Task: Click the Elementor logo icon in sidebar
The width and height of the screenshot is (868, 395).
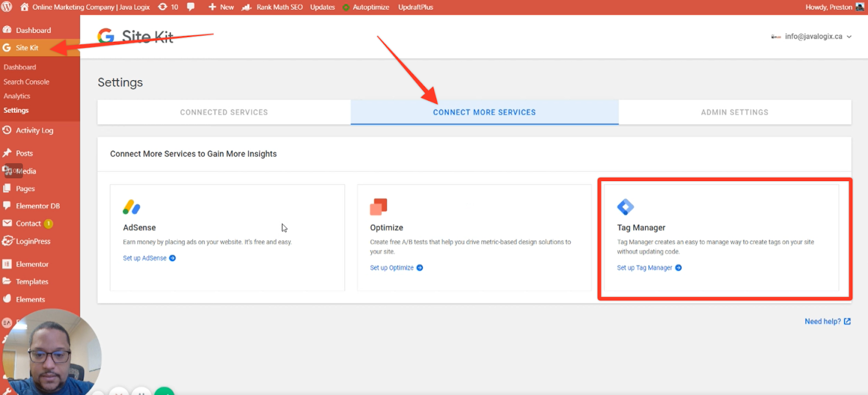Action: pos(7,264)
